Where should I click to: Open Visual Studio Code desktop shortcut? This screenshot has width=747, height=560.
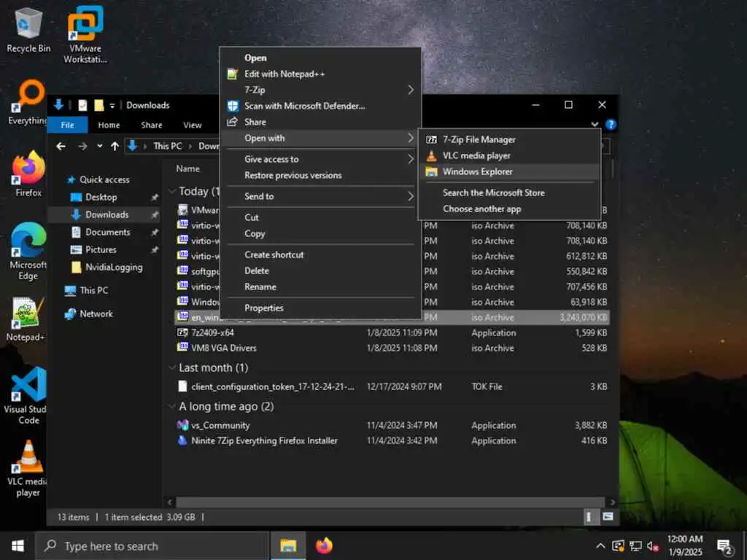click(x=26, y=395)
